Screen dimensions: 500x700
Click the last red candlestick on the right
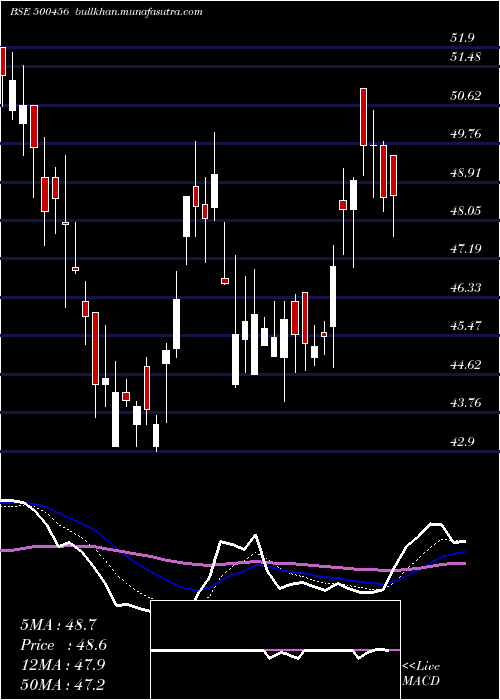(x=393, y=175)
